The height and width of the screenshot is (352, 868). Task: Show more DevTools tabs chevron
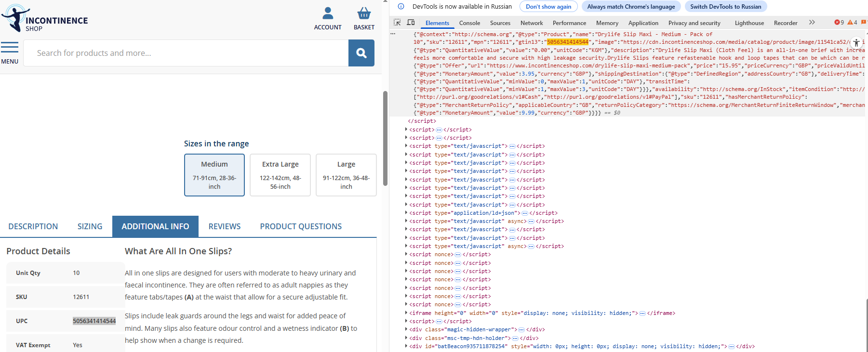[812, 23]
